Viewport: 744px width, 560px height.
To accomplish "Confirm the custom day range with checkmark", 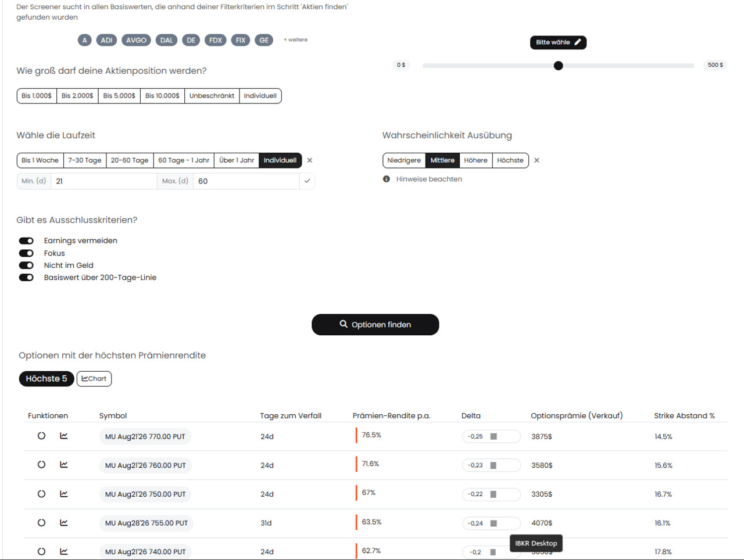I will (x=307, y=181).
